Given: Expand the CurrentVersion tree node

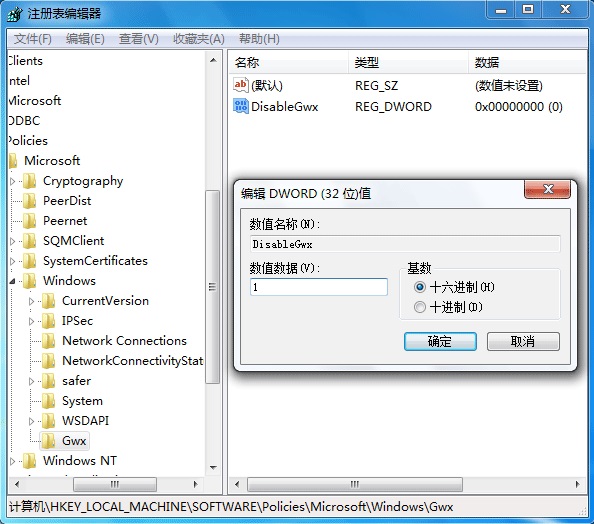Looking at the screenshot, I should pyautogui.click(x=31, y=301).
